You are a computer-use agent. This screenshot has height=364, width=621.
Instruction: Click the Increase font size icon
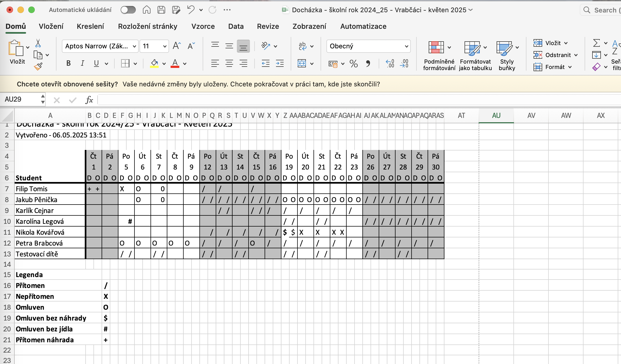[x=177, y=46]
